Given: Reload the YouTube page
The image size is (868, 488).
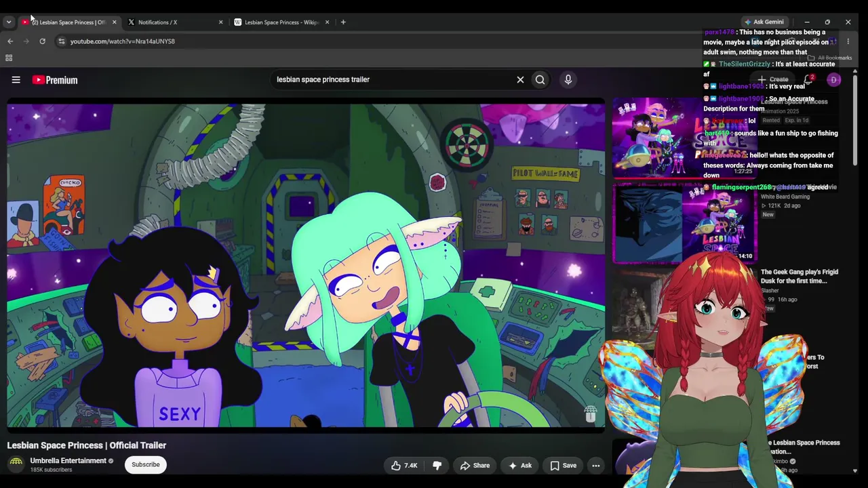Looking at the screenshot, I should coord(42,41).
